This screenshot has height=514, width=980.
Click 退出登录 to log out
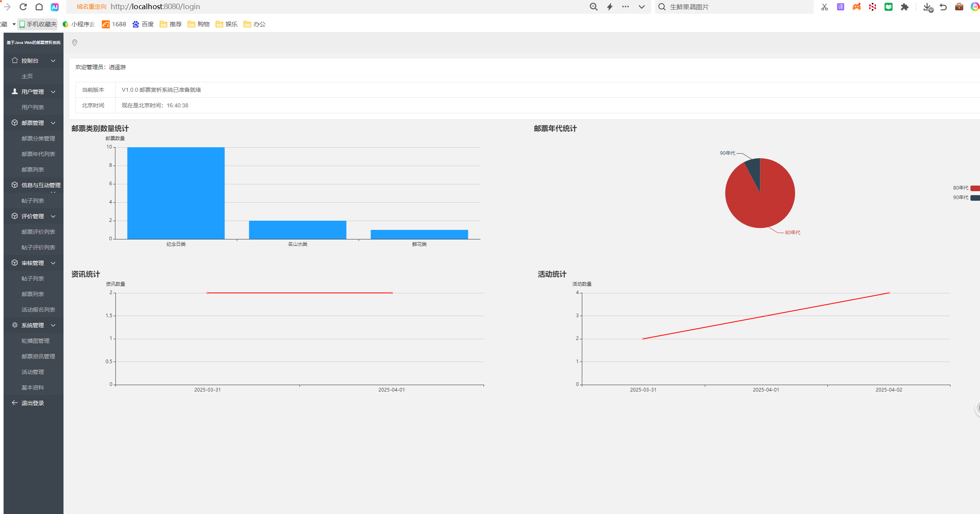coord(32,403)
